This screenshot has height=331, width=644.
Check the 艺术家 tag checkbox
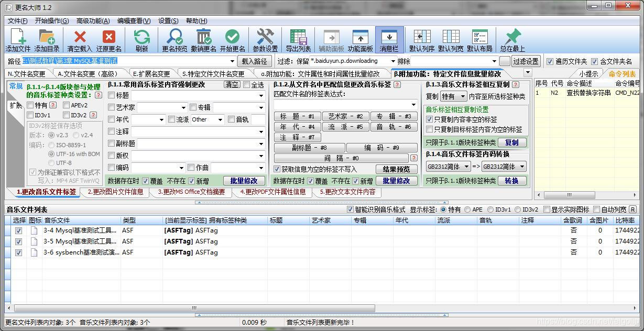(x=111, y=107)
